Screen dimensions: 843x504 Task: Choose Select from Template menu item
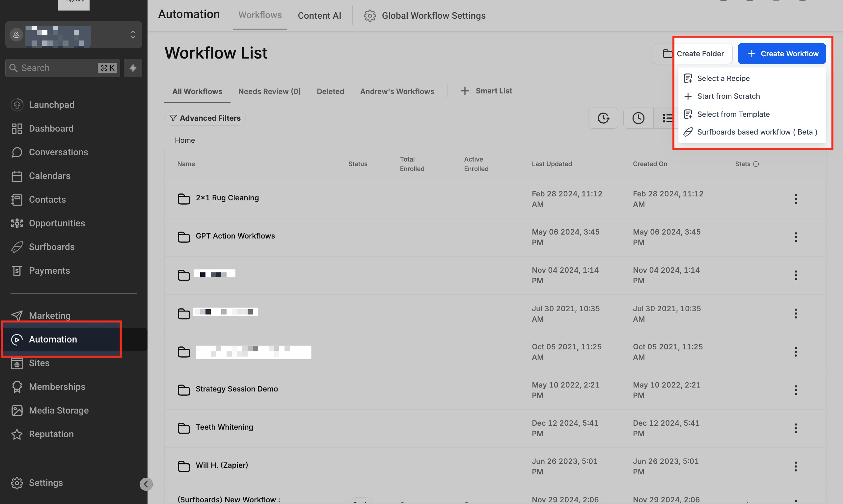point(733,114)
